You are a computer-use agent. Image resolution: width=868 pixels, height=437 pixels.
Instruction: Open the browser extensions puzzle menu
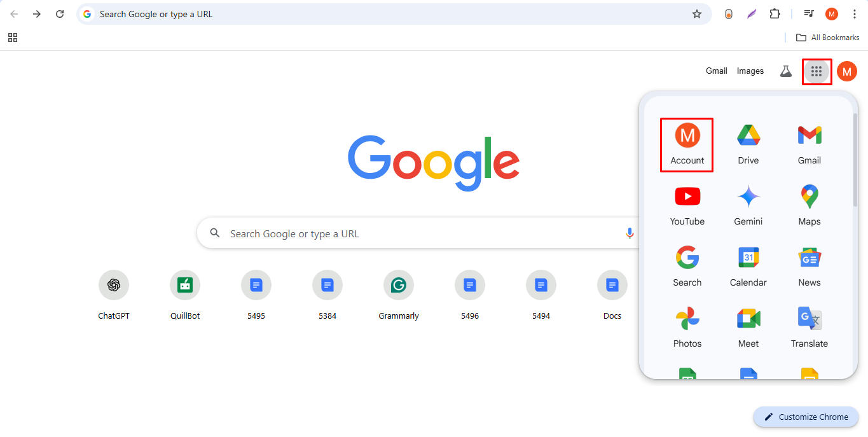775,13
